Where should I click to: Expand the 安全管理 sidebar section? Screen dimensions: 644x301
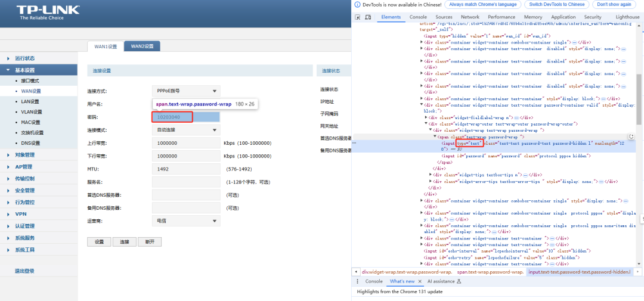[25, 191]
